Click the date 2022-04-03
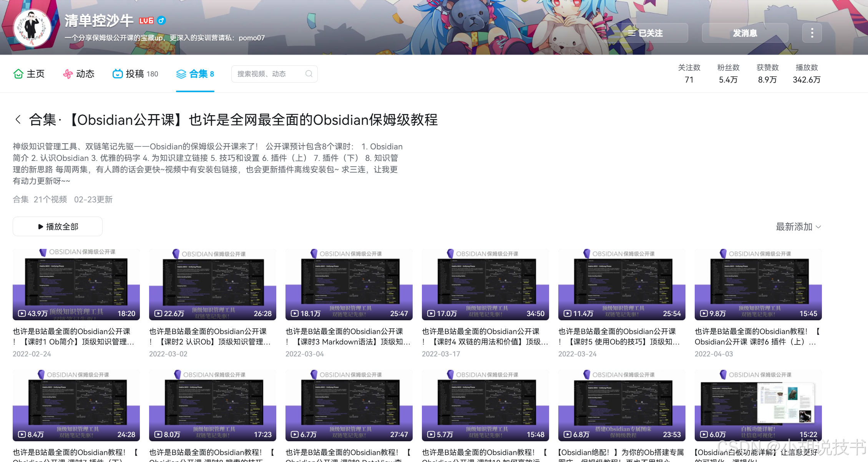Screen dimensions: 868x462 (714, 354)
